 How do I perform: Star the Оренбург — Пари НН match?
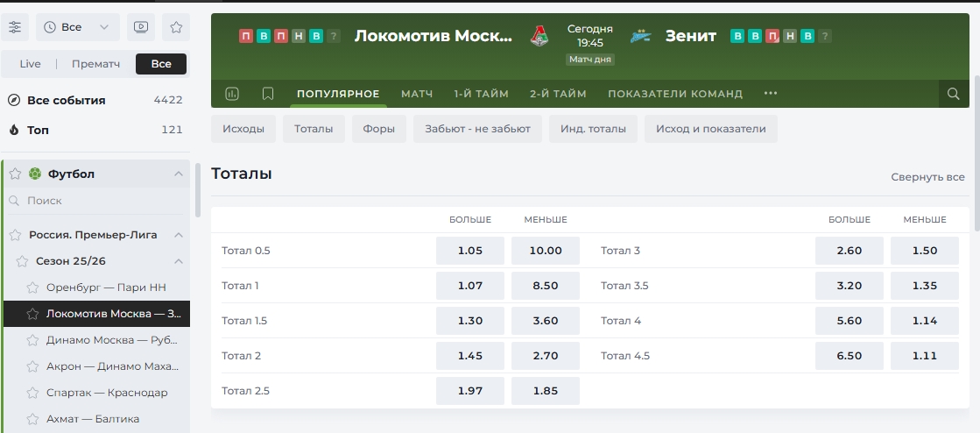click(33, 287)
